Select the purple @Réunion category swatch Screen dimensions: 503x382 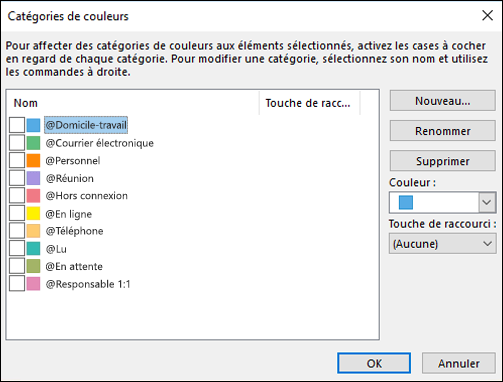click(x=33, y=178)
